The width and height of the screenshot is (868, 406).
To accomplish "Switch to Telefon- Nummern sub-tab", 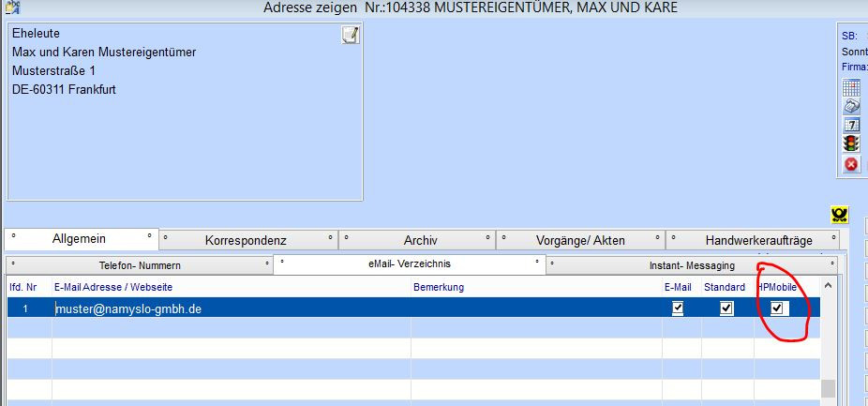I will [x=140, y=265].
